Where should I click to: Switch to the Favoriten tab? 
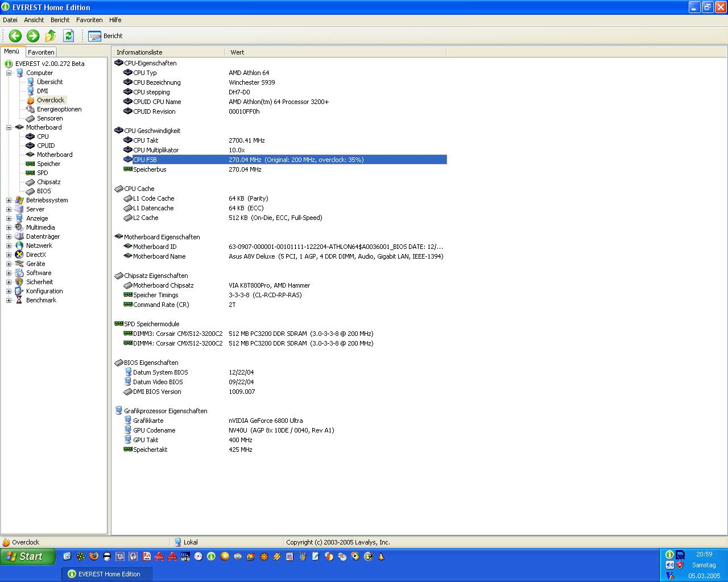coord(41,52)
